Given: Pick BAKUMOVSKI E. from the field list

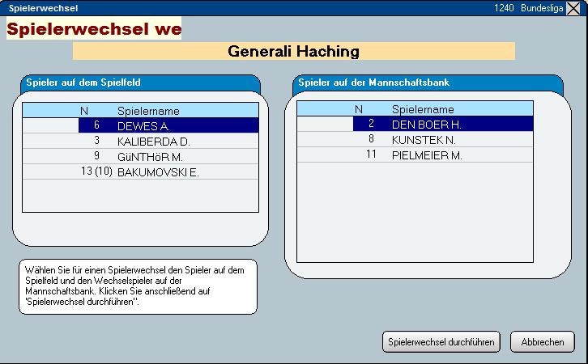Looking at the screenshot, I should coord(158,171).
